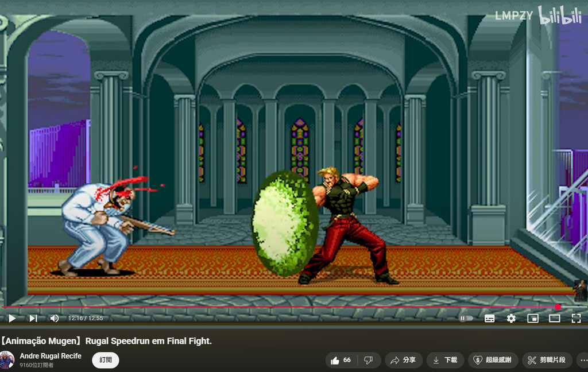The width and height of the screenshot is (588, 372).
Task: Open the Andre Rugal Recife channel link
Action: [51, 356]
